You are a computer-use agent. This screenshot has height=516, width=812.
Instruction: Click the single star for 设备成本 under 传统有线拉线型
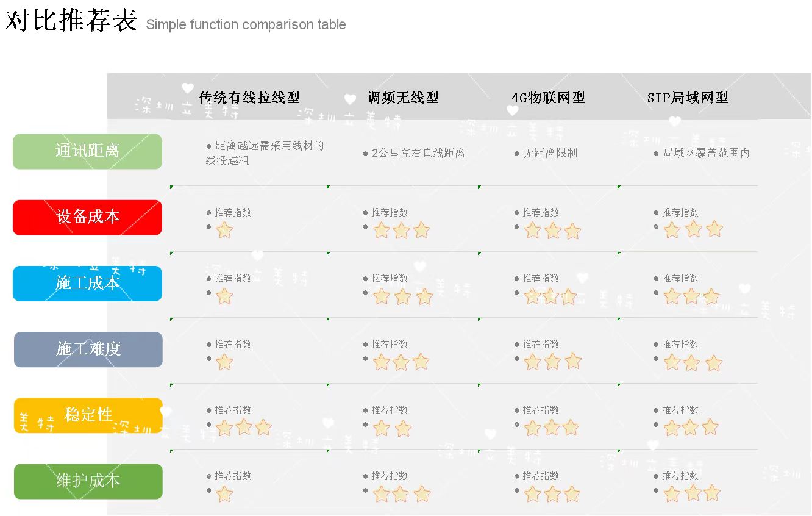(224, 230)
